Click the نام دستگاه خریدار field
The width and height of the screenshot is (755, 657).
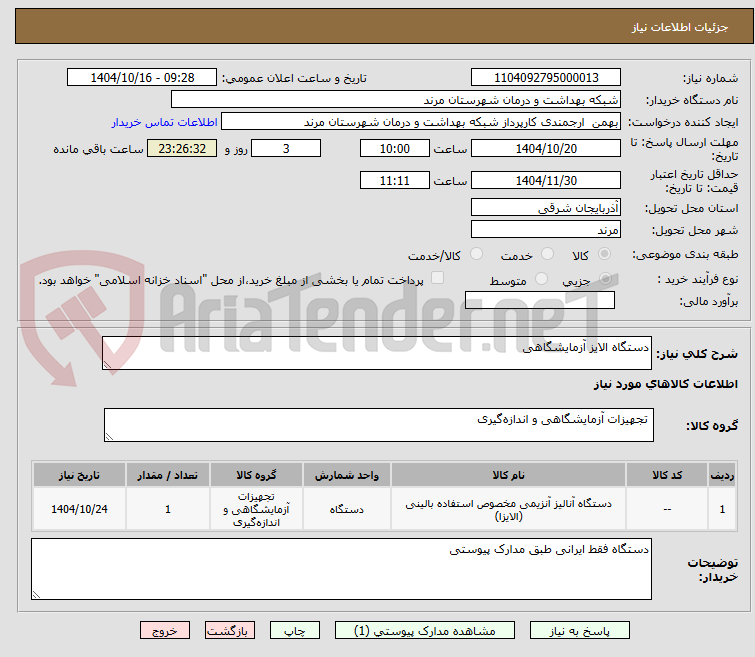coord(396,100)
